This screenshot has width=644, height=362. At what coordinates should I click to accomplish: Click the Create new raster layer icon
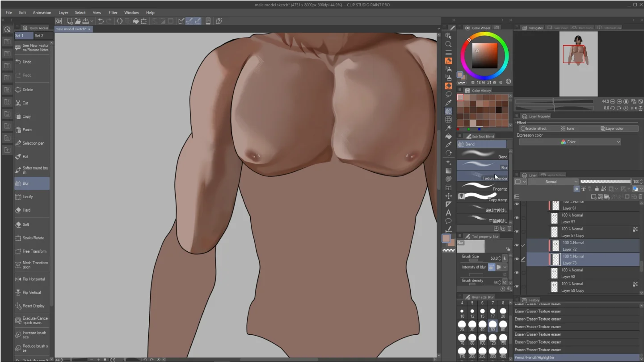[x=593, y=196]
